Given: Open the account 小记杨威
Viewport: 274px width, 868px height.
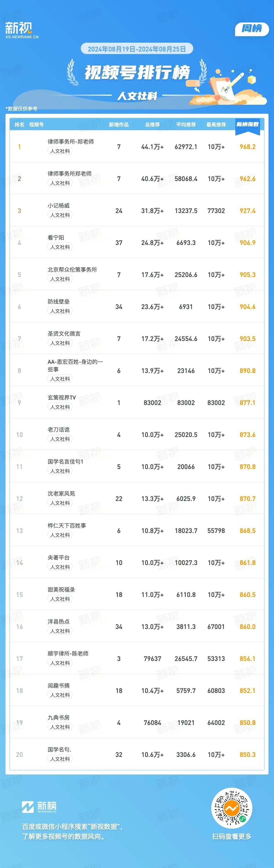Looking at the screenshot, I should click(58, 206).
